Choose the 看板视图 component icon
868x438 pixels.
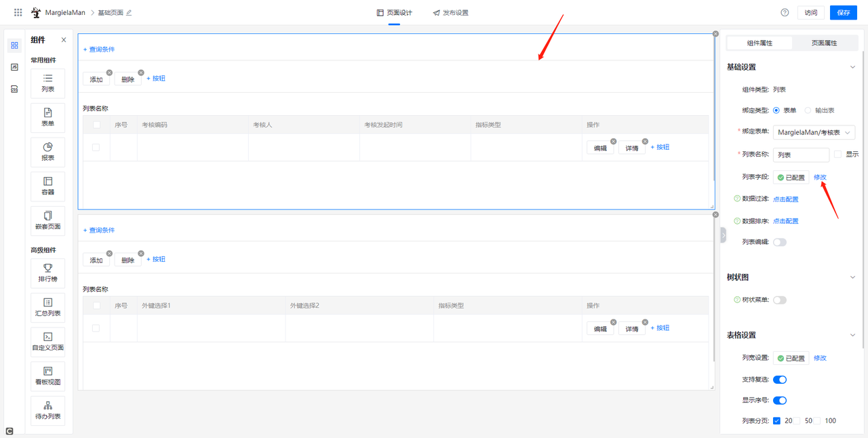[47, 372]
